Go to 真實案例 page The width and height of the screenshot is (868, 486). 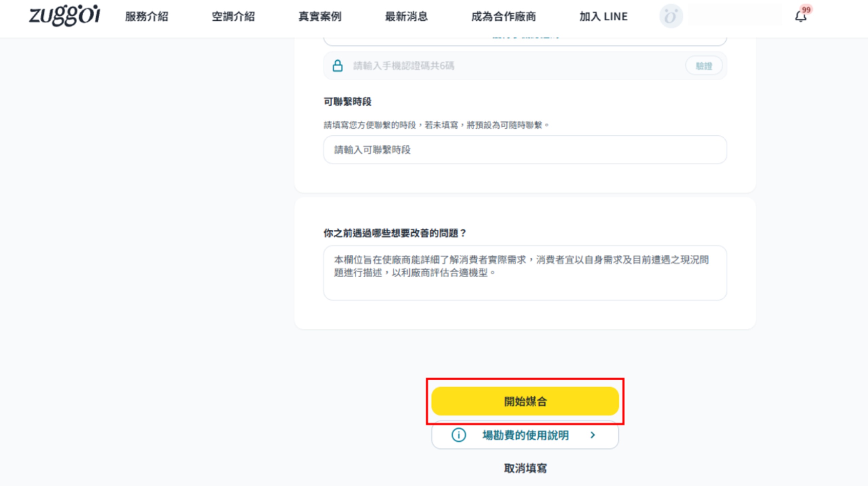point(320,16)
